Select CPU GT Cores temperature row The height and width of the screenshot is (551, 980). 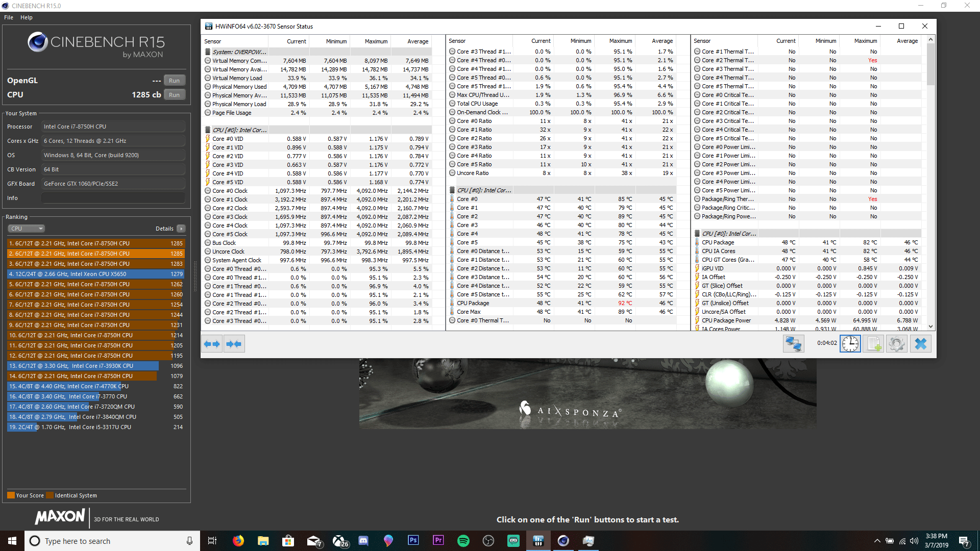(807, 260)
